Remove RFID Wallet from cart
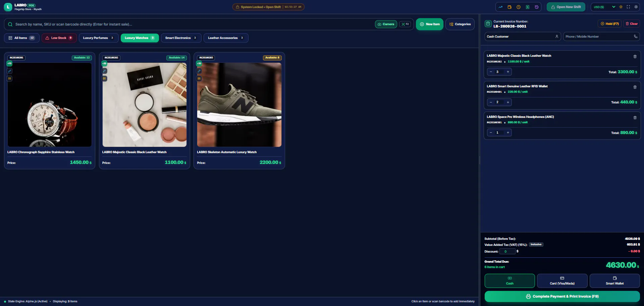644x306 pixels. pyautogui.click(x=635, y=87)
